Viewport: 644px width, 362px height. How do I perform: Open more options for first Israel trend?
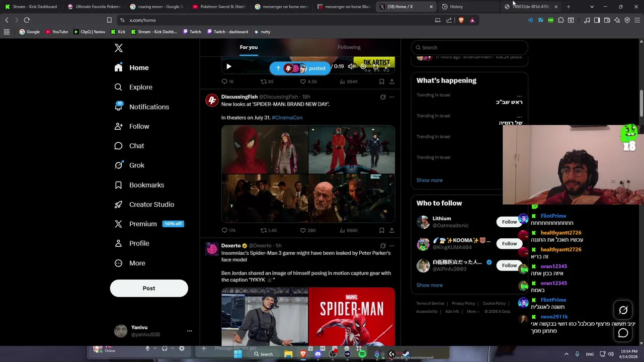[519, 96]
